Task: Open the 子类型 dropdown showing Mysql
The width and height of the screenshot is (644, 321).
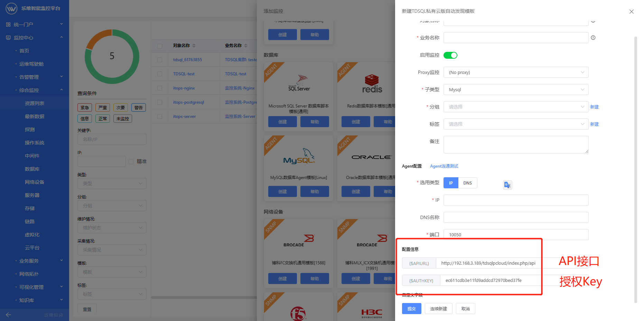Action: 516,89
